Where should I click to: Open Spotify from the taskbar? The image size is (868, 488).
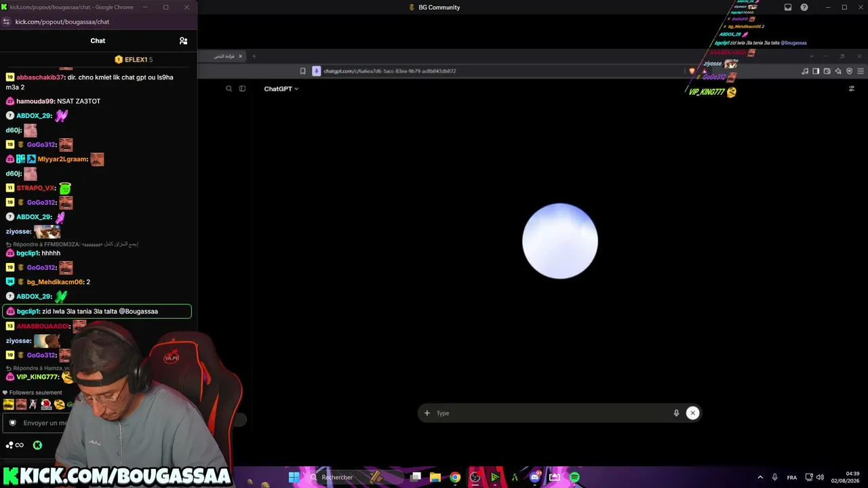coord(574,477)
